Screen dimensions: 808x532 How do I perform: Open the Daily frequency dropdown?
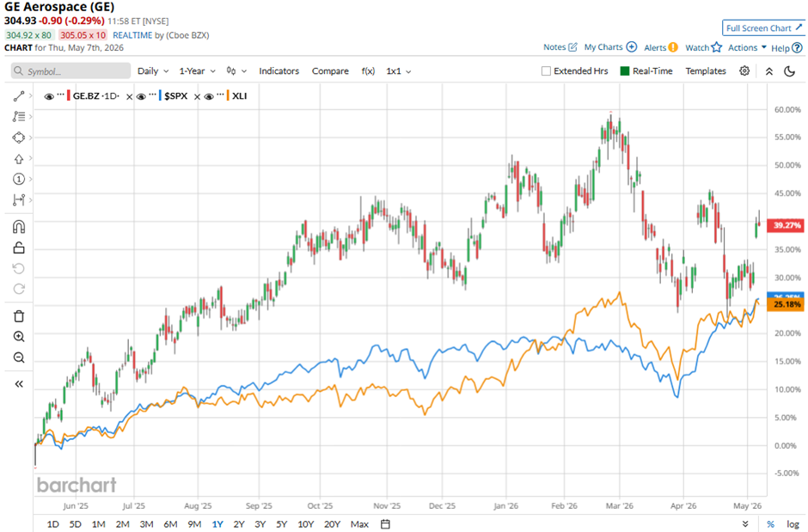153,71
